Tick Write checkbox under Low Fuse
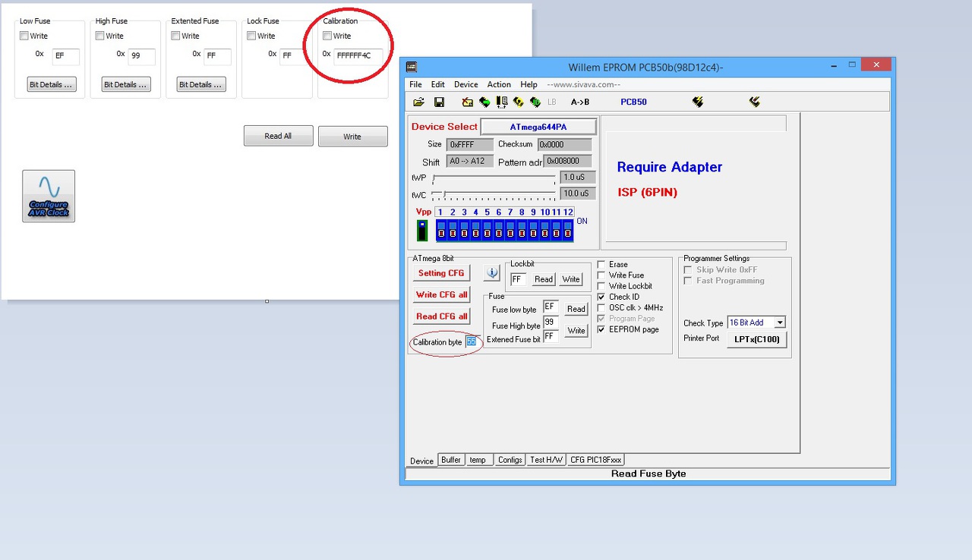 [24, 36]
